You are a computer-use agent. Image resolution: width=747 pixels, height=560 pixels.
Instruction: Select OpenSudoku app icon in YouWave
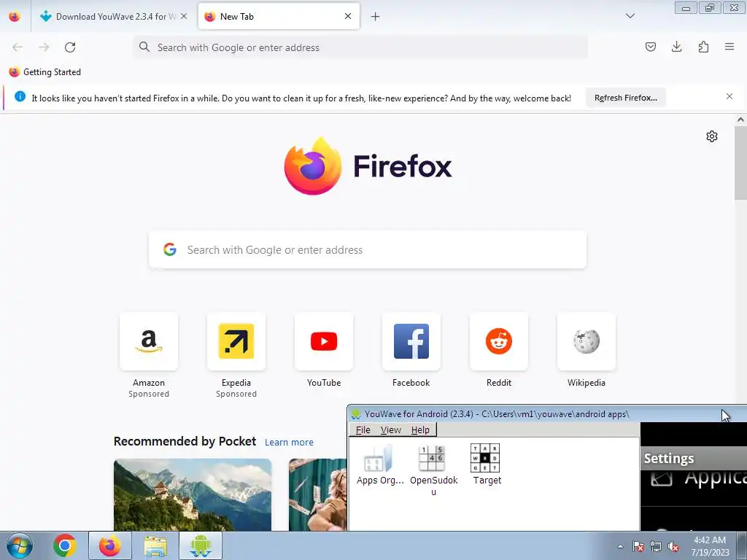[433, 470]
